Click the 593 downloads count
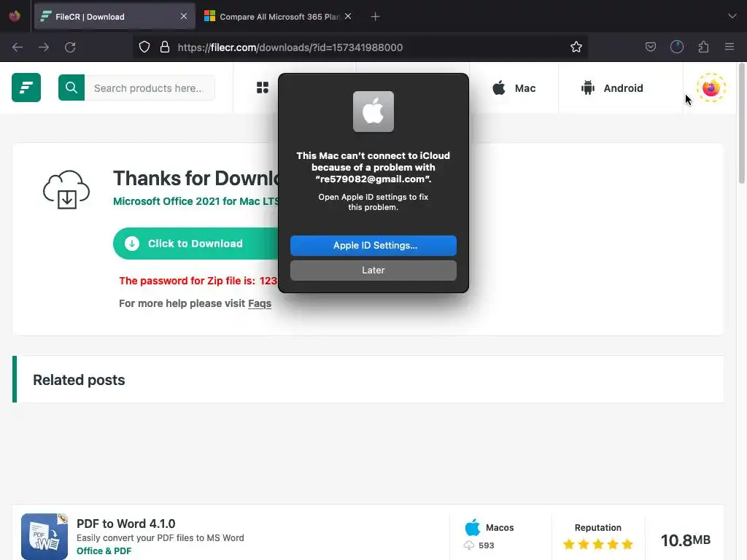Image resolution: width=747 pixels, height=560 pixels. [487, 545]
